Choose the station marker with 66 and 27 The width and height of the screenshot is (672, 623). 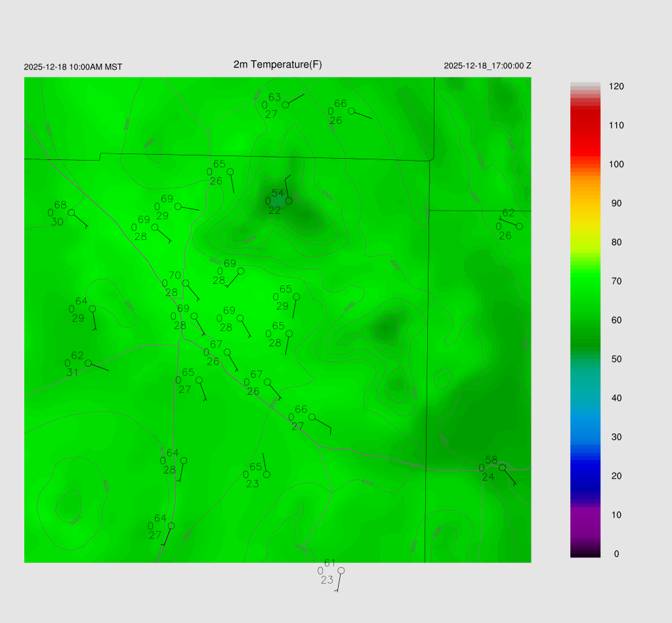[x=312, y=417]
